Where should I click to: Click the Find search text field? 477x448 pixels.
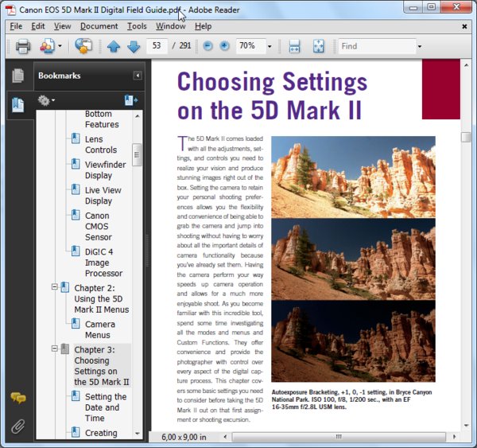click(374, 46)
